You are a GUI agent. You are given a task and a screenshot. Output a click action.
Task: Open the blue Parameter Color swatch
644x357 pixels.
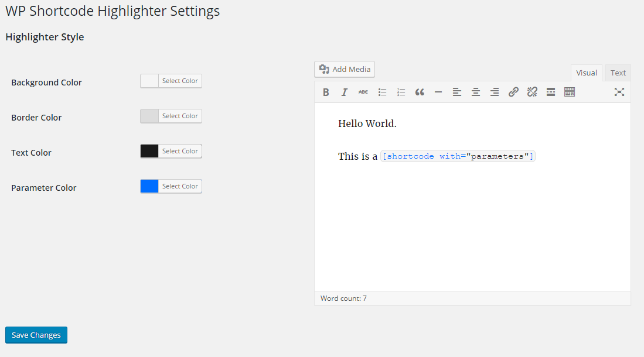149,186
